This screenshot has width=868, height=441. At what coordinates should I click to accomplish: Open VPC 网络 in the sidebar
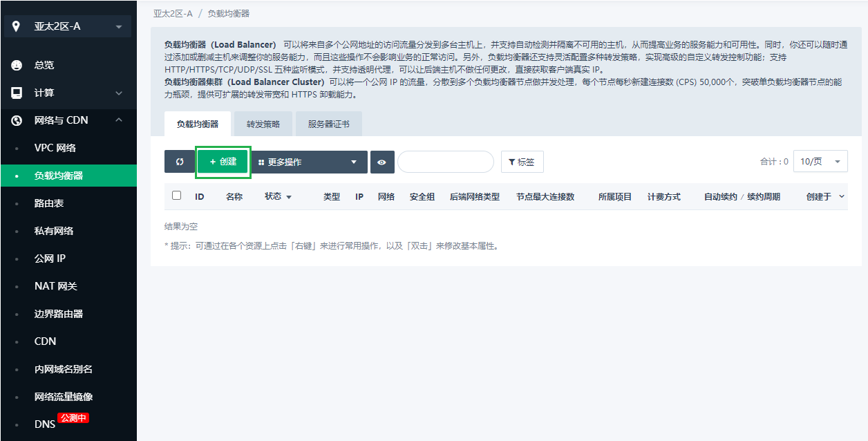pos(55,148)
